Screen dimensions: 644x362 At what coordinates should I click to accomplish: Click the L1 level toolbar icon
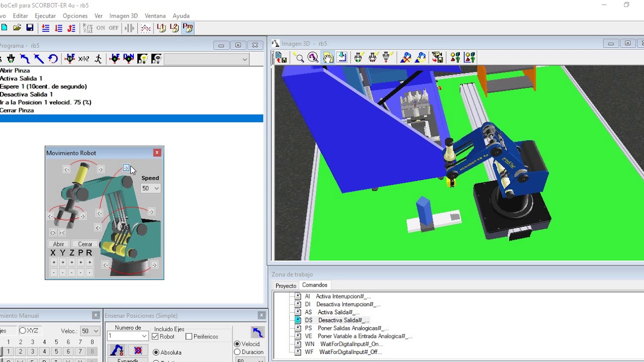(162, 28)
